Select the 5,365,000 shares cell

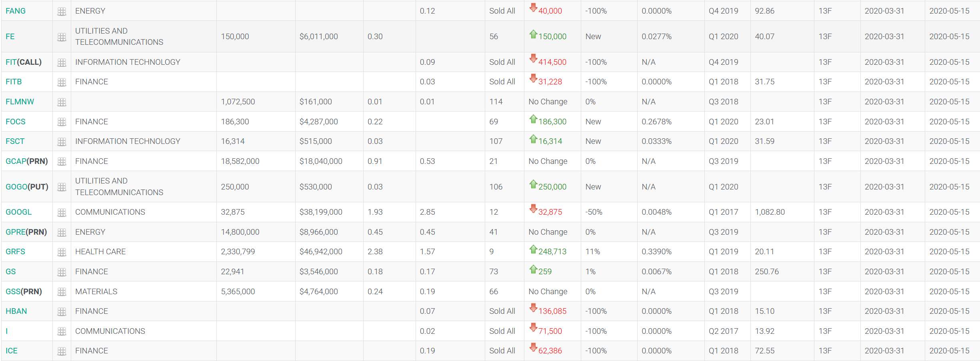256,292
